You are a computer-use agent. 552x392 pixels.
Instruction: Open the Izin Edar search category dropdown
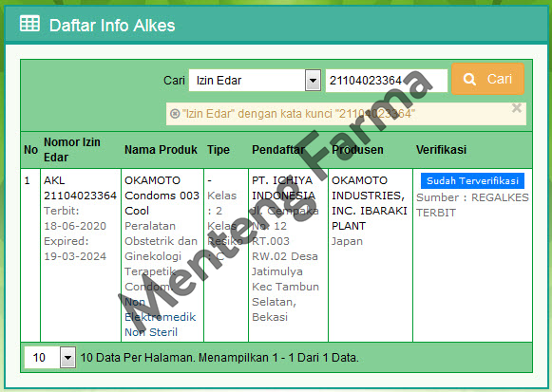(x=255, y=80)
